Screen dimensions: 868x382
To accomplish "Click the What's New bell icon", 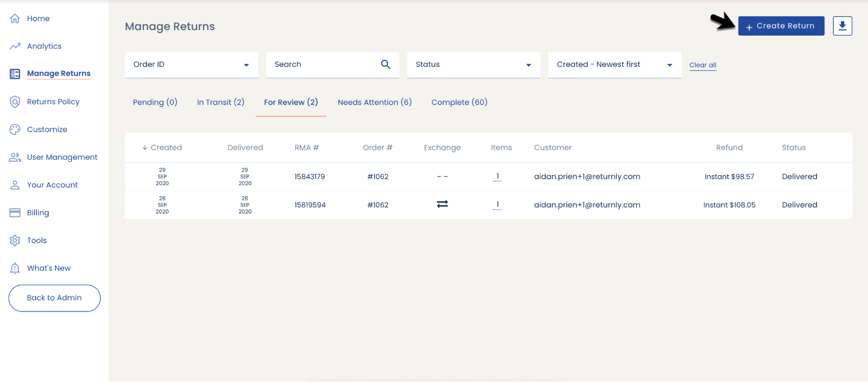I will 15,268.
